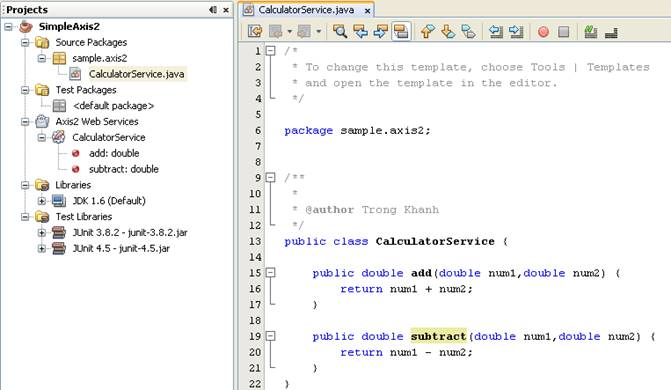Collapse the add method fold at line 15
The image size is (671, 390).
(270, 272)
